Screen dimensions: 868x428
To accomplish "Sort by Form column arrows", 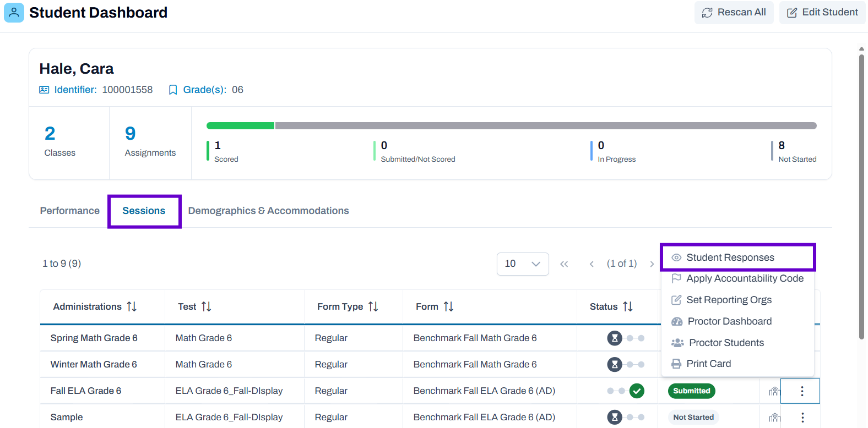I will [449, 306].
